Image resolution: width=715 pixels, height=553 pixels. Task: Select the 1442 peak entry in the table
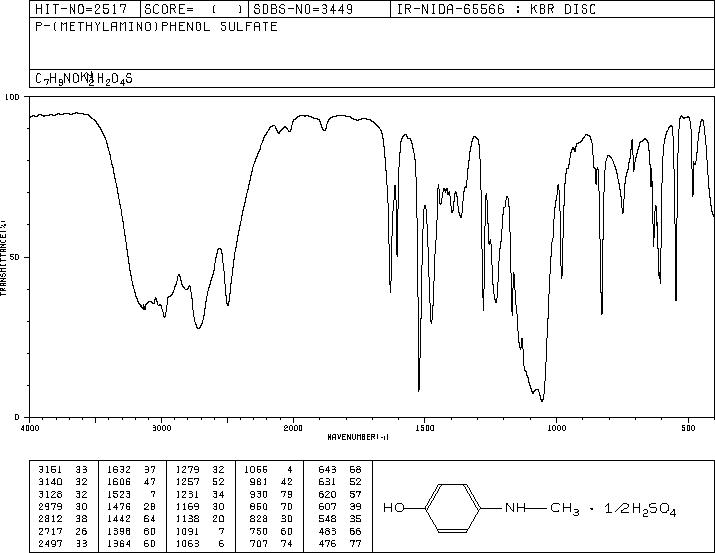131,519
